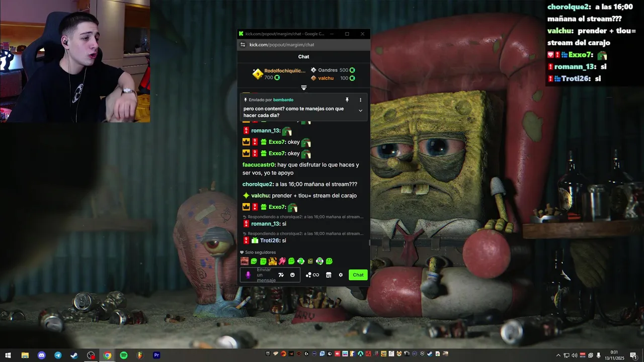Open Spotify from the taskbar
The width and height of the screenshot is (644, 362).
click(123, 355)
